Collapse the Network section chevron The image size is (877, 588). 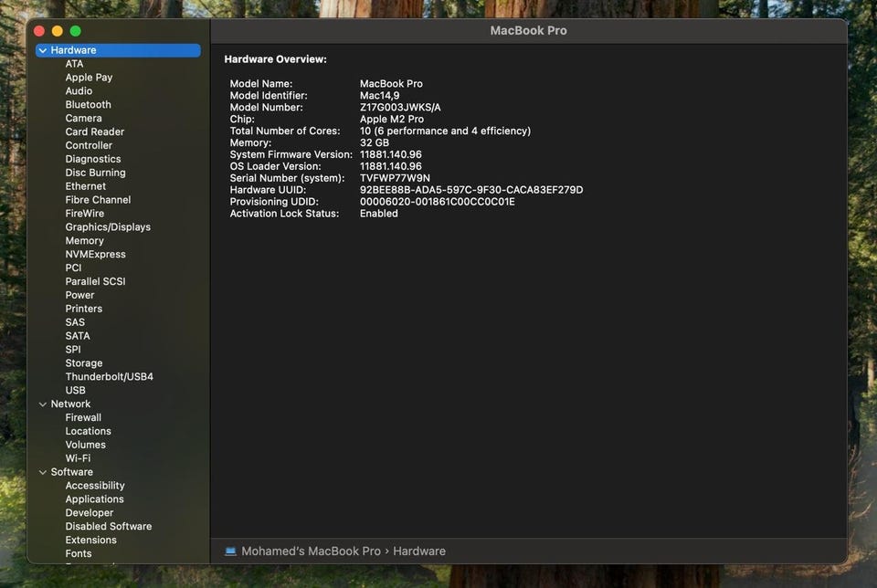pos(43,404)
